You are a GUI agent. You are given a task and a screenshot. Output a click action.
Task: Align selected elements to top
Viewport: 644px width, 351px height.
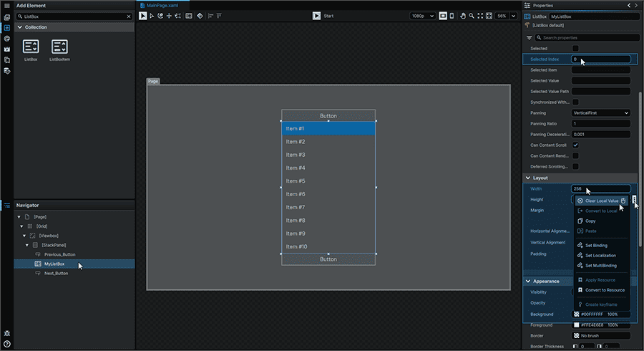219,16
